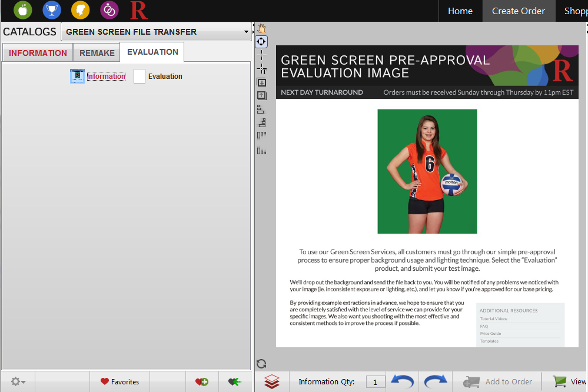Choose the plain crosshair tool
This screenshot has height=392, width=588.
261,55
